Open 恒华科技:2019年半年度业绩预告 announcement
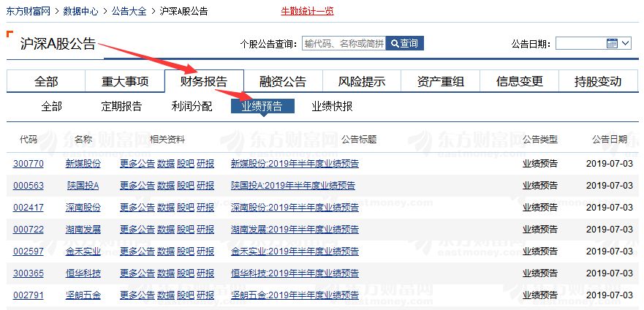 click(x=295, y=273)
